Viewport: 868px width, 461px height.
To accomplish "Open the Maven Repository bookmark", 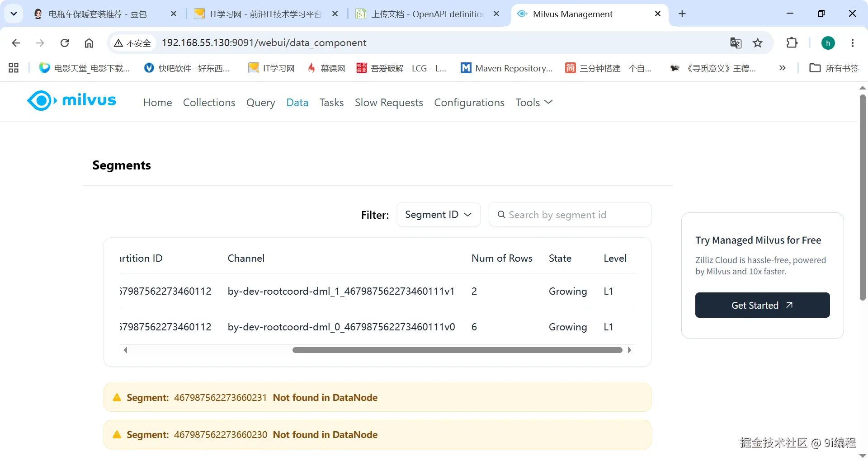I will coord(506,68).
